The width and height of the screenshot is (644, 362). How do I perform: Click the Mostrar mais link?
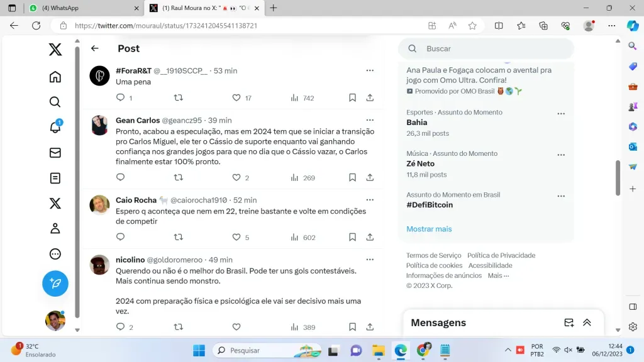tap(429, 229)
